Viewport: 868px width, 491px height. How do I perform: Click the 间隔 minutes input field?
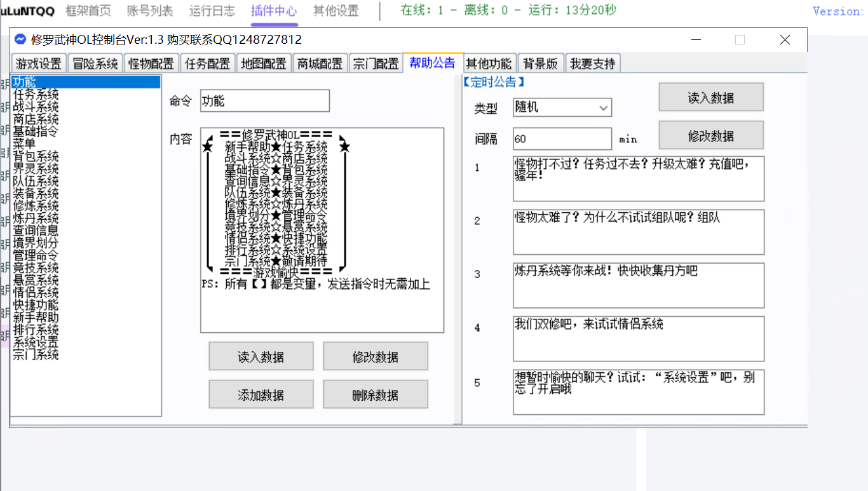pyautogui.click(x=562, y=139)
